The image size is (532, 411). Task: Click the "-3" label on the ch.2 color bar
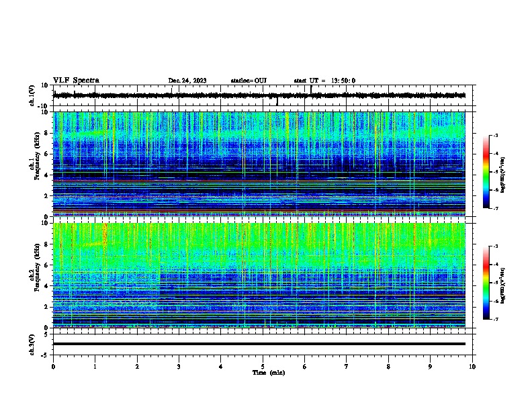point(496,246)
